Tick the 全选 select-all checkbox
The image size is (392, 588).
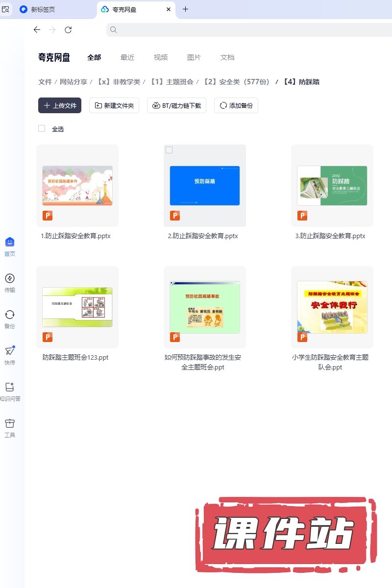point(42,128)
